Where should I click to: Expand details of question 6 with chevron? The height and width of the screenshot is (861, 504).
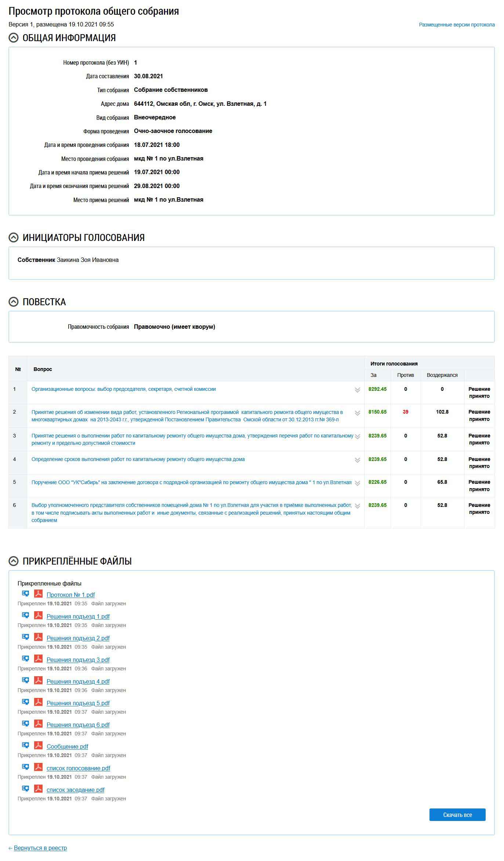tap(357, 506)
